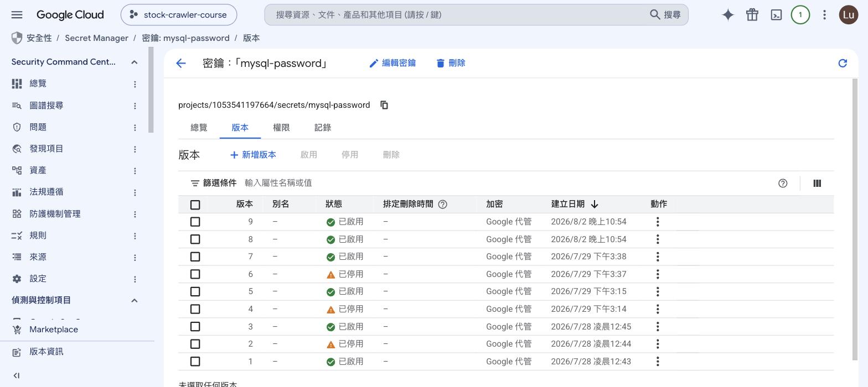Switch to the 版本 tab
Image resolution: width=868 pixels, height=387 pixels.
240,128
